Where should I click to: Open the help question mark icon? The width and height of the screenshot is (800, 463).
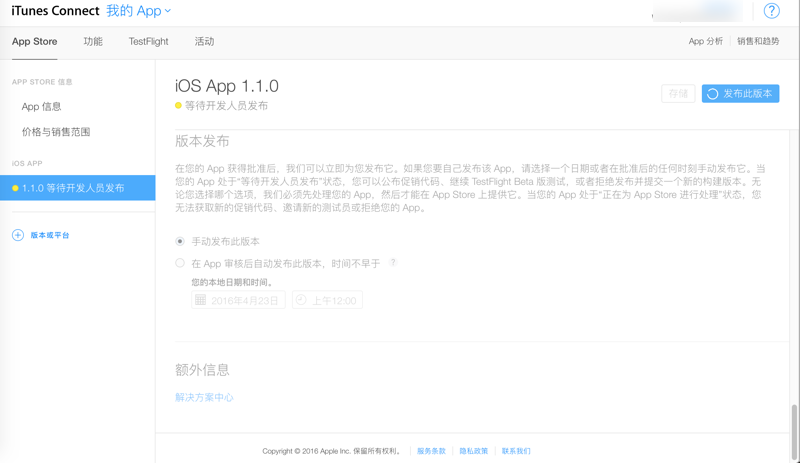[x=771, y=11]
